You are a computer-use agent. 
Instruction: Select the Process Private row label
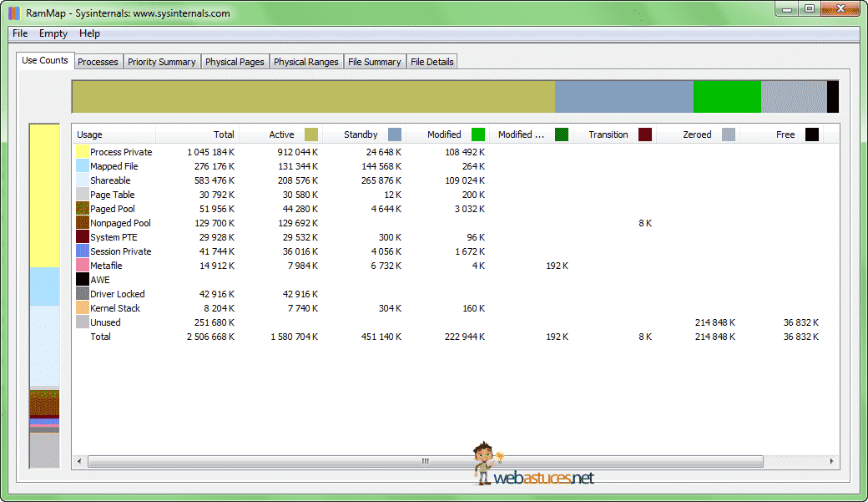(121, 152)
